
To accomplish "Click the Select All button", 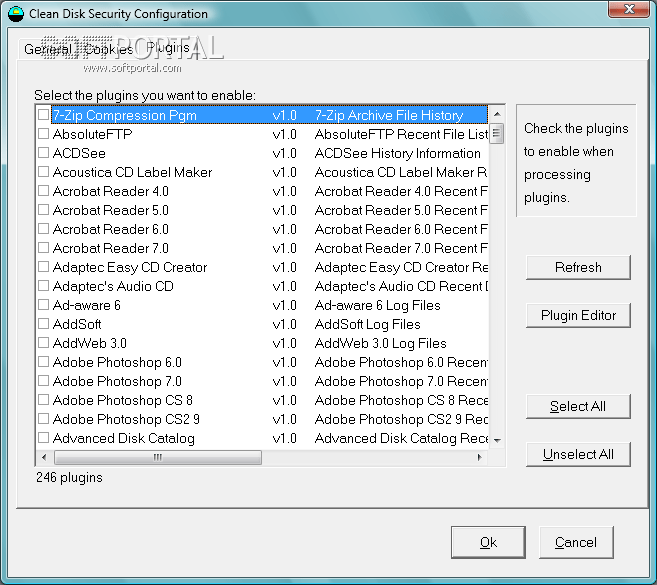I will coord(578,406).
